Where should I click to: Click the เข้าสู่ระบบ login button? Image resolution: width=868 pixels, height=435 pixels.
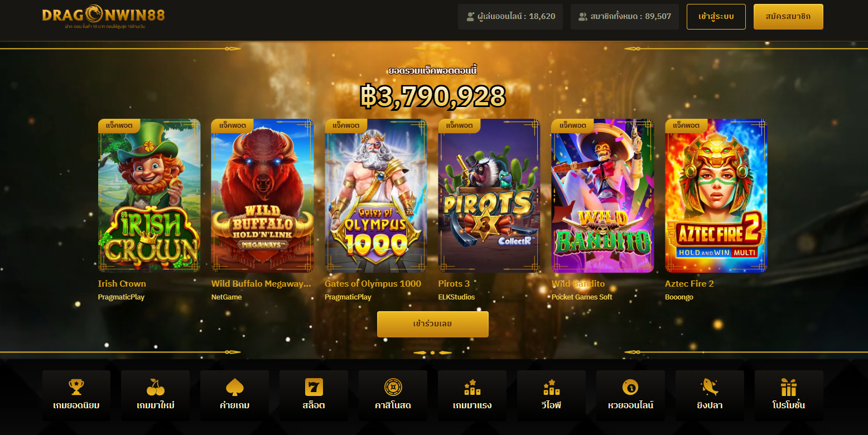[x=716, y=17]
